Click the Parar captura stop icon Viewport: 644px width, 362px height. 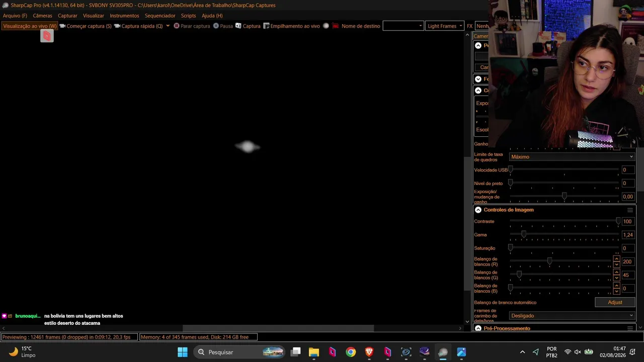coord(177,26)
